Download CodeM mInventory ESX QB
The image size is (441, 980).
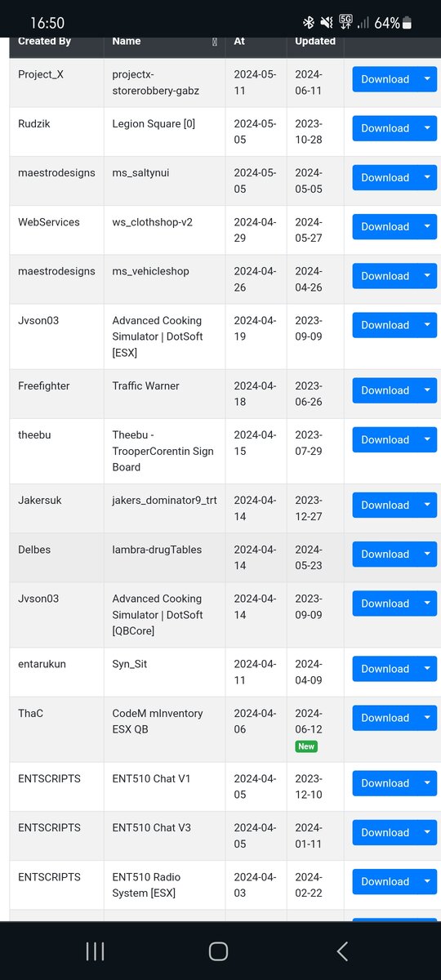point(385,718)
